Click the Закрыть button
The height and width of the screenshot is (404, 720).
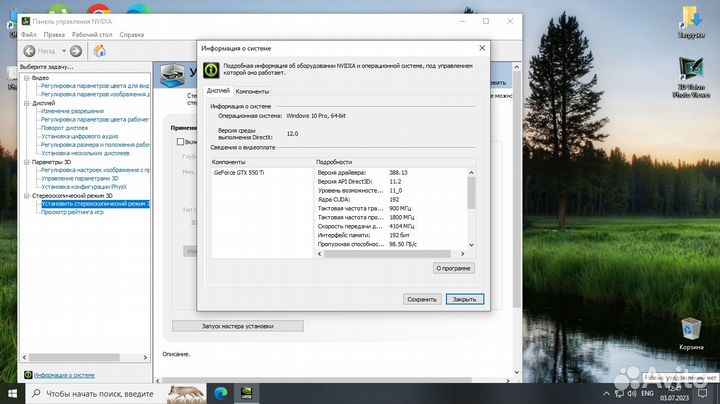[465, 299]
